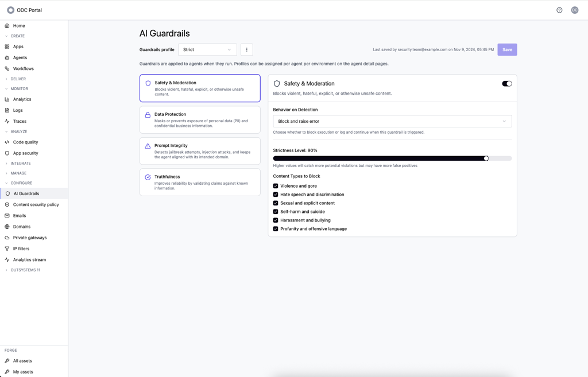Screen dimensions: 588x377
Task: Open the App security sidebar link
Action: tap(34, 153)
